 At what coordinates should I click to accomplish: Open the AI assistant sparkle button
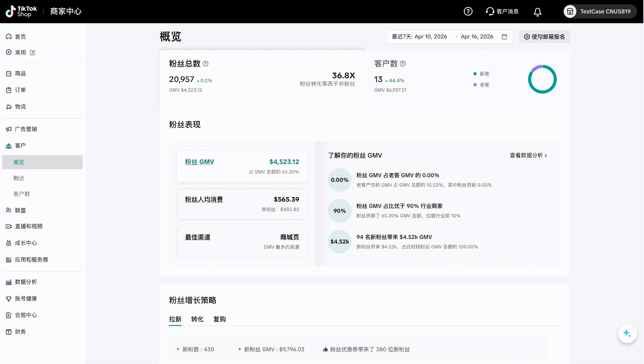(x=627, y=333)
